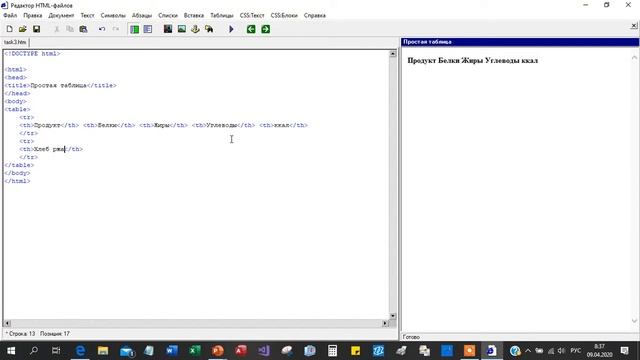Place cursor in the 'Хлеб' th line

pyautogui.click(x=51, y=149)
